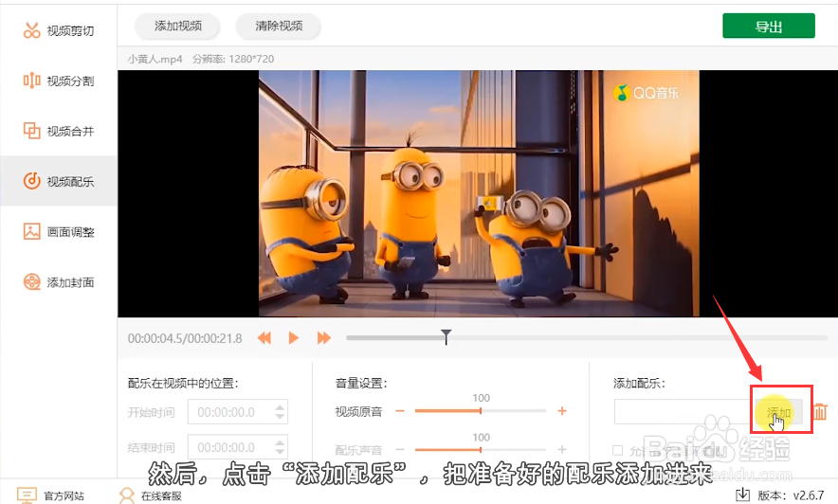This screenshot has height=504, width=838.
Task: Open the 官方网站 link
Action: [x=51, y=495]
